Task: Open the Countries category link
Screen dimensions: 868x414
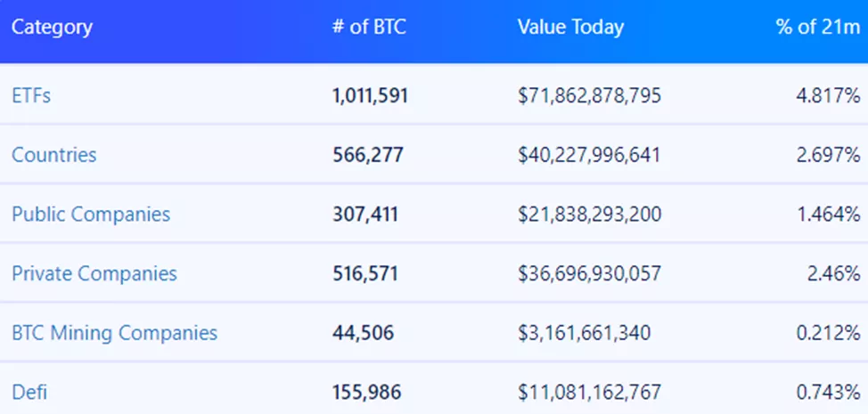Action: point(53,155)
